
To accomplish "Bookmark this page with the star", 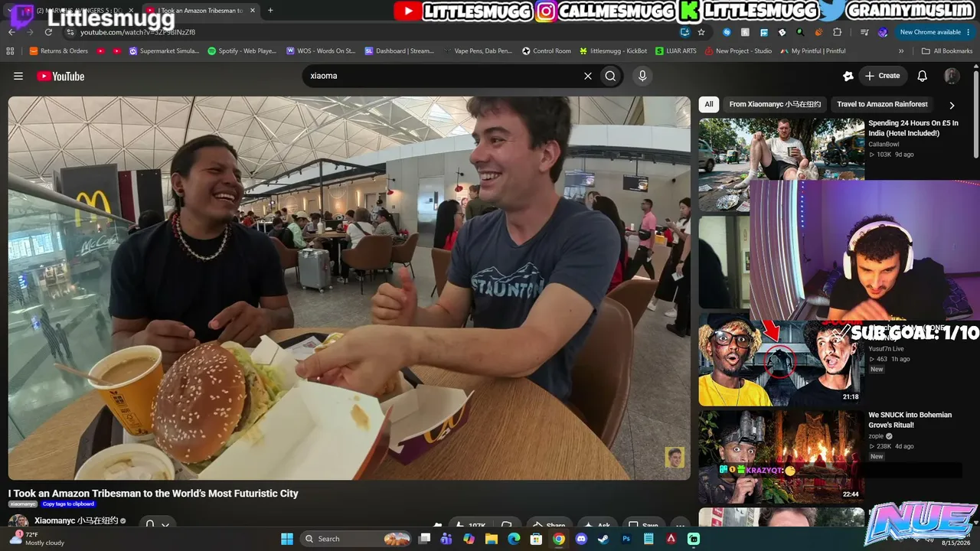I will (701, 32).
